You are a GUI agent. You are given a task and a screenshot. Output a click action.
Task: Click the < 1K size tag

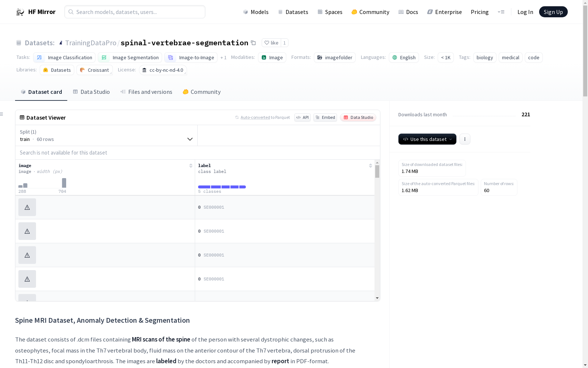pos(446,57)
